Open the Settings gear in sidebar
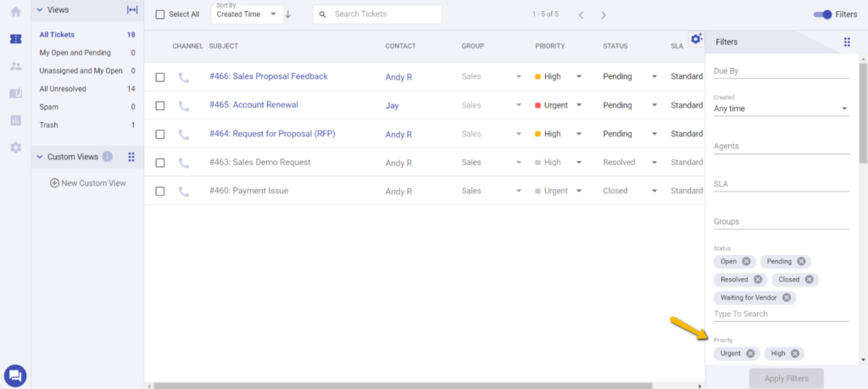868x389 pixels. click(15, 147)
